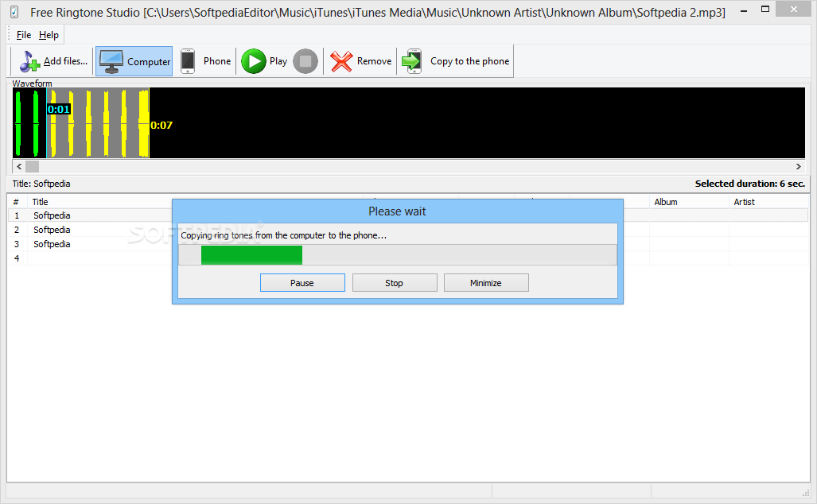Click the Remove text label in toolbar
The width and height of the screenshot is (817, 504).
374,61
